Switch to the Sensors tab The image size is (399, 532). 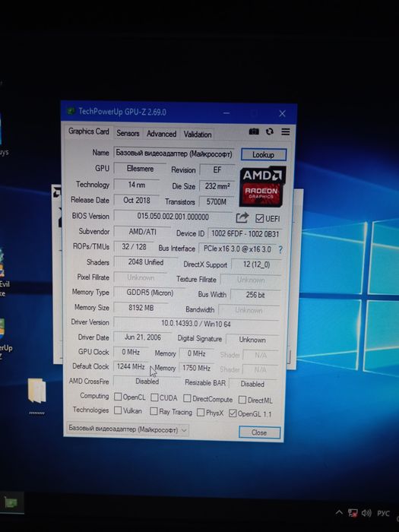click(128, 133)
